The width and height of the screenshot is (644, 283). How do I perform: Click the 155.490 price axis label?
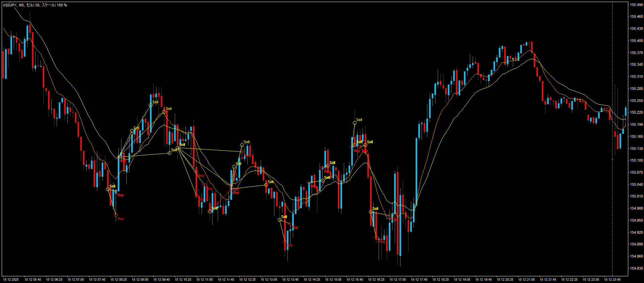(636, 5)
